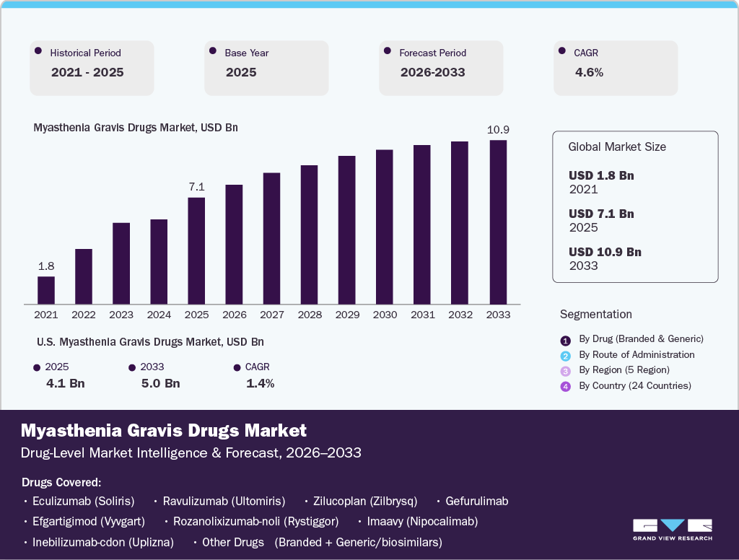Click U.S. Myasthenia Gravis Drugs Market heading
This screenshot has width=739, height=560.
coord(150,342)
